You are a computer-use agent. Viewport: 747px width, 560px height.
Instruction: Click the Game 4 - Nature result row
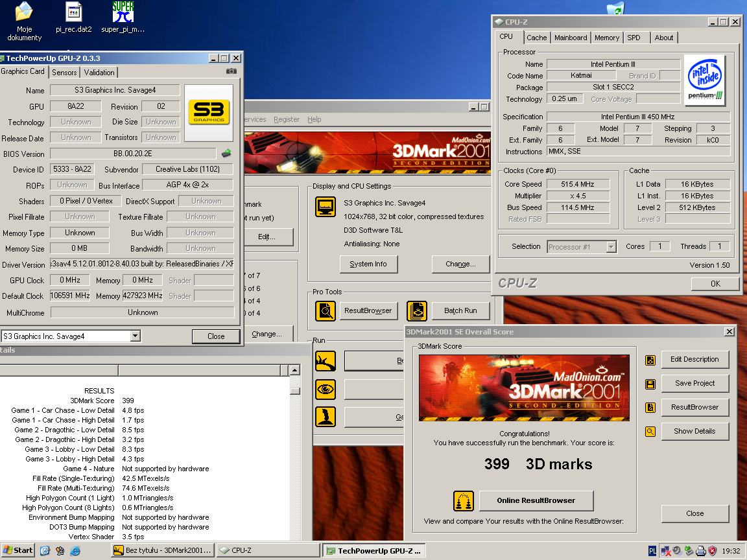click(x=136, y=469)
